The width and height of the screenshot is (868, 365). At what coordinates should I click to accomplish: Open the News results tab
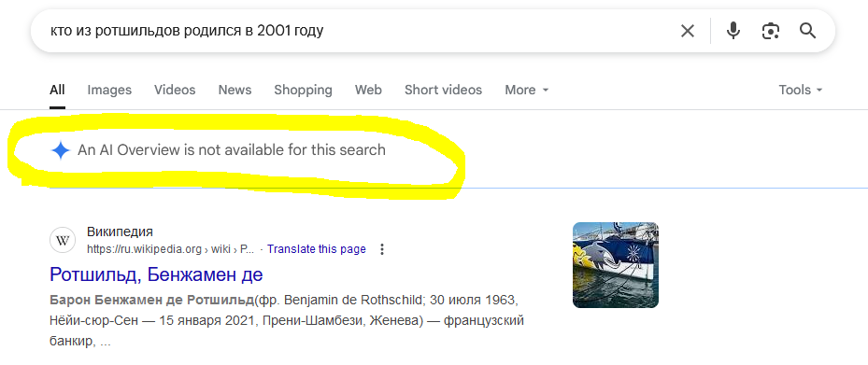click(235, 90)
